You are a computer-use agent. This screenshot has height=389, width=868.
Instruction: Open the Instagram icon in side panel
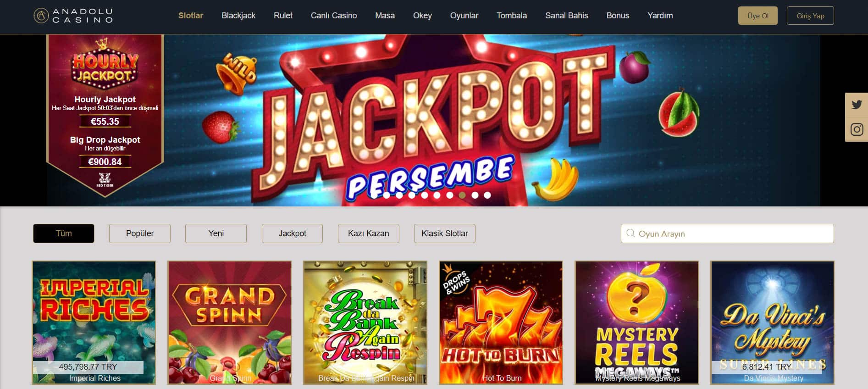click(857, 129)
